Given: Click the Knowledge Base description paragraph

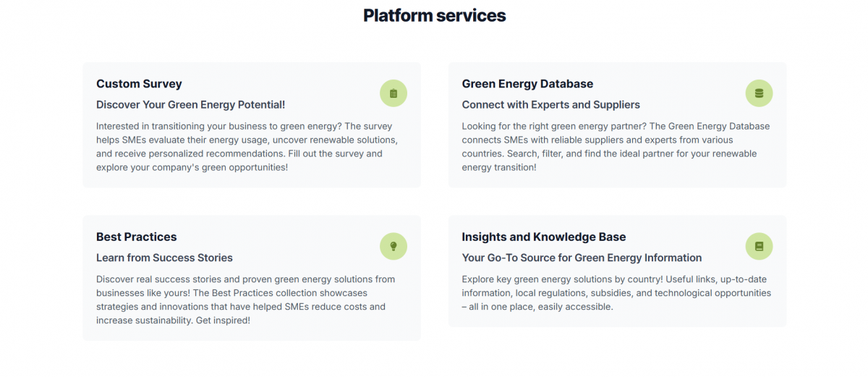Looking at the screenshot, I should click(615, 292).
